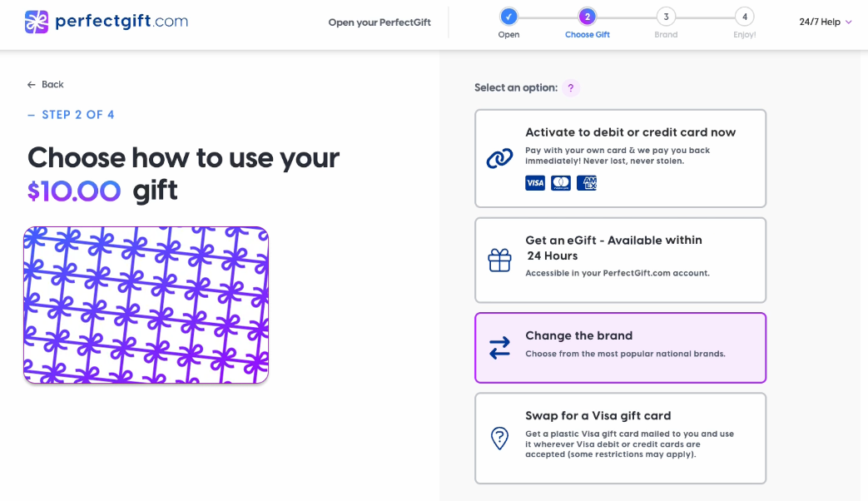This screenshot has height=501, width=868.
Task: Click the swap arrows icon
Action: [499, 348]
